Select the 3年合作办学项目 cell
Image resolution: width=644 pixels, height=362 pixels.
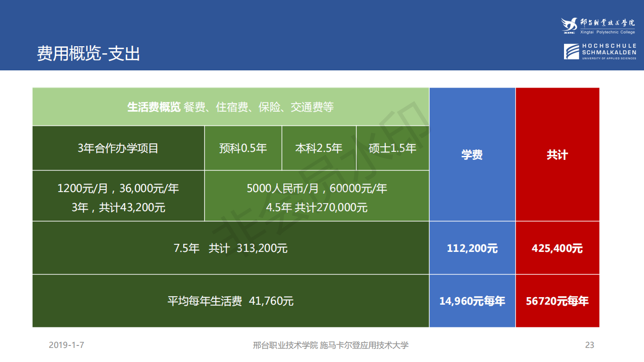(x=118, y=148)
